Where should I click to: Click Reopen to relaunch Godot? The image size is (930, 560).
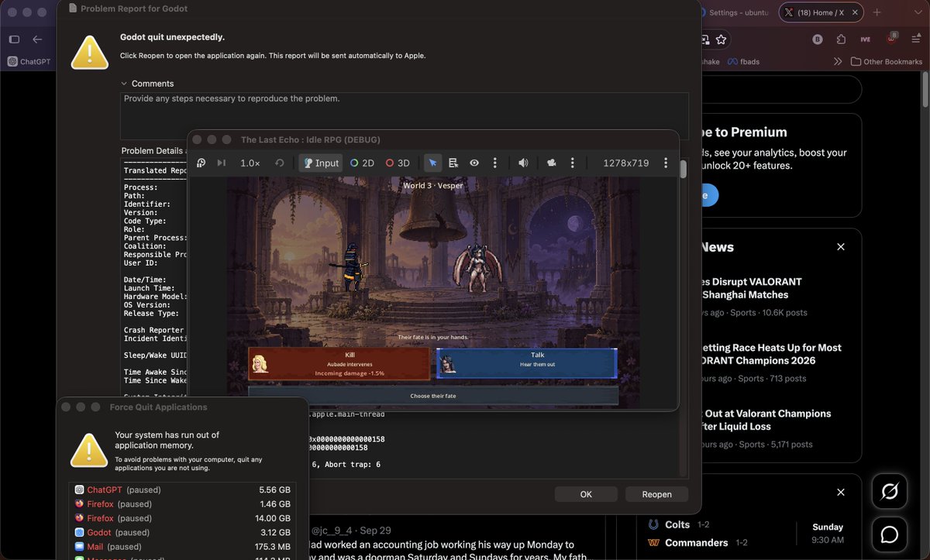656,494
